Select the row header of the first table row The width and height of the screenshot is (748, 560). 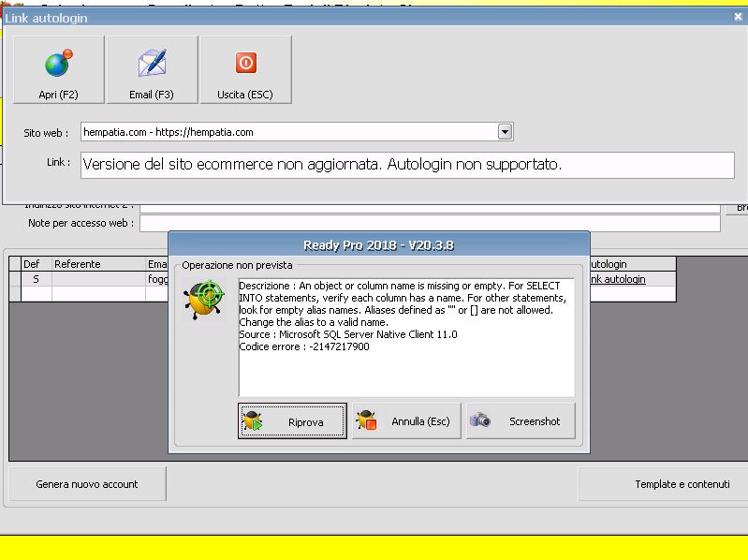point(15,279)
